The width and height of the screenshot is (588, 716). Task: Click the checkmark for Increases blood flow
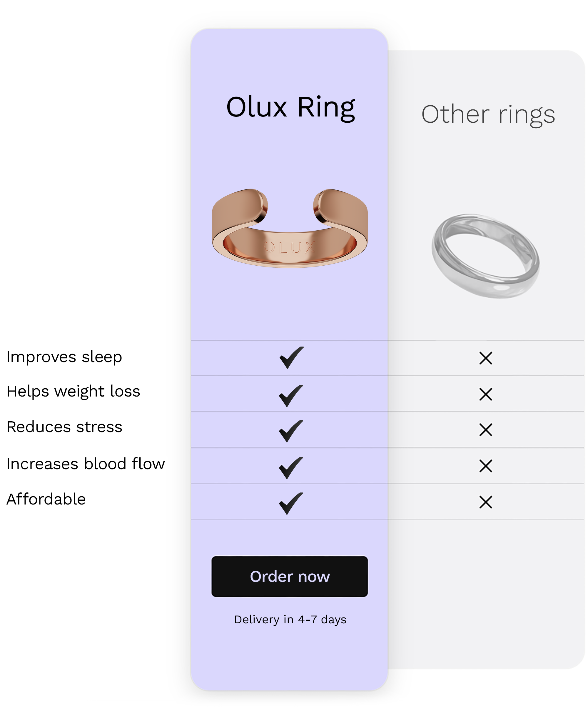tap(290, 468)
